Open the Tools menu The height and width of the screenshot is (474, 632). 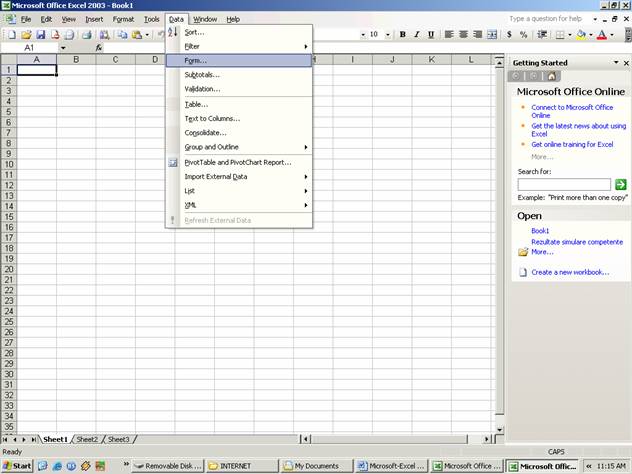(152, 19)
